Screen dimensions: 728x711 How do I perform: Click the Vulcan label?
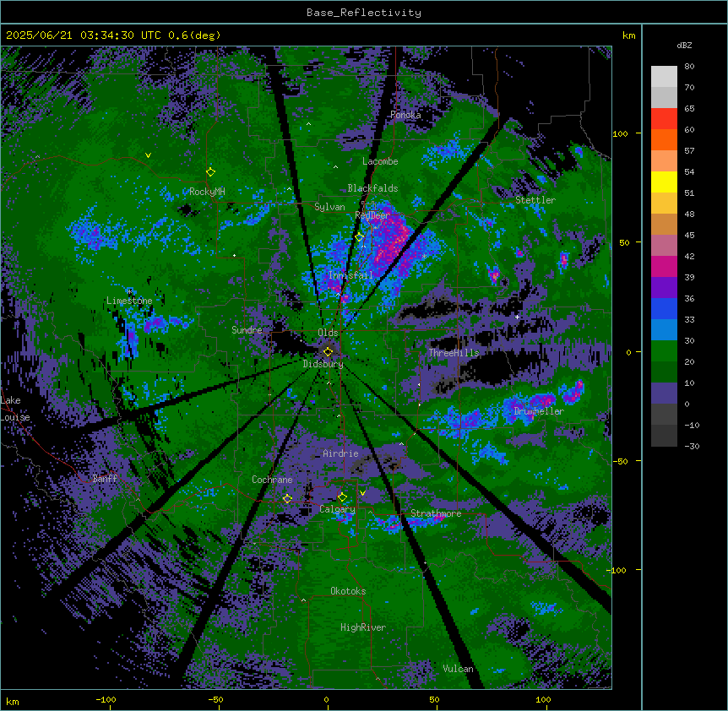point(458,669)
